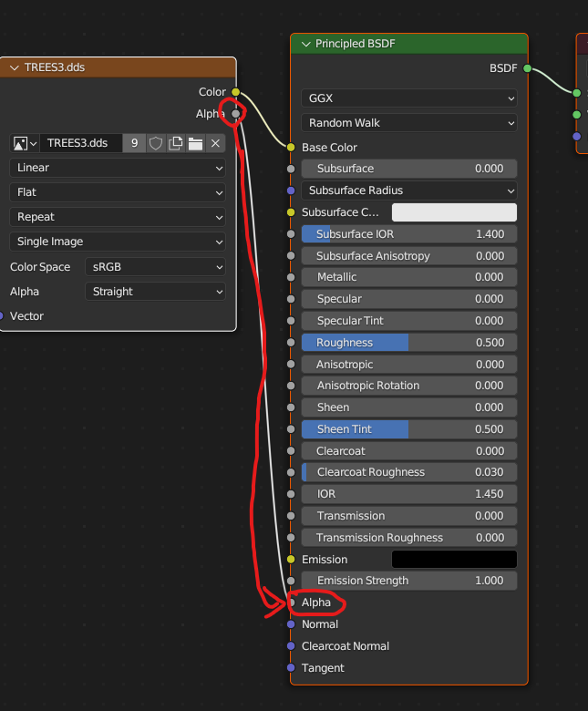Open the Flat projection dropdown

pyautogui.click(x=118, y=192)
